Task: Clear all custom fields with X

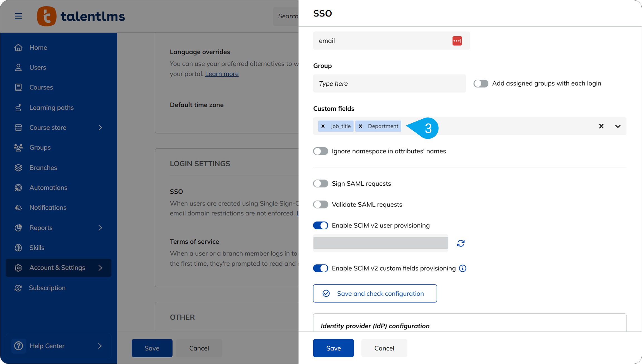Action: pos(601,126)
